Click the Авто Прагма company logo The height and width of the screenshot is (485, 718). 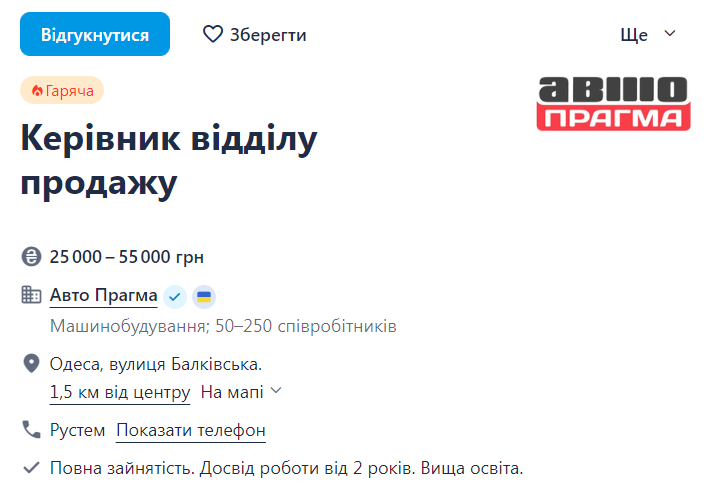(614, 104)
